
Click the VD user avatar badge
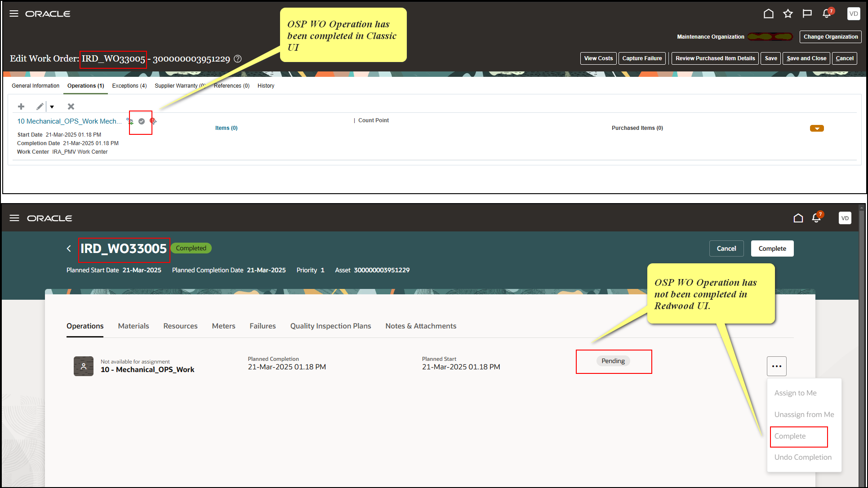point(854,13)
